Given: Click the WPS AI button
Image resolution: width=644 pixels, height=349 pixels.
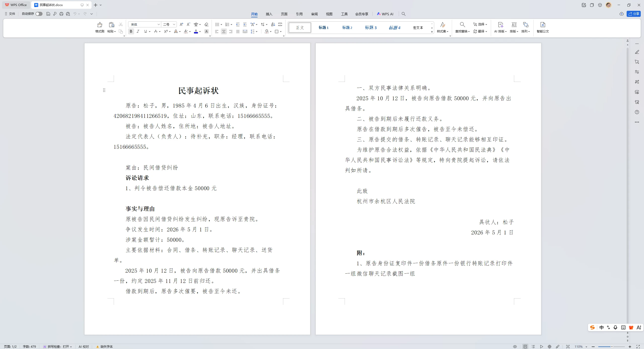Looking at the screenshot, I should (385, 14).
